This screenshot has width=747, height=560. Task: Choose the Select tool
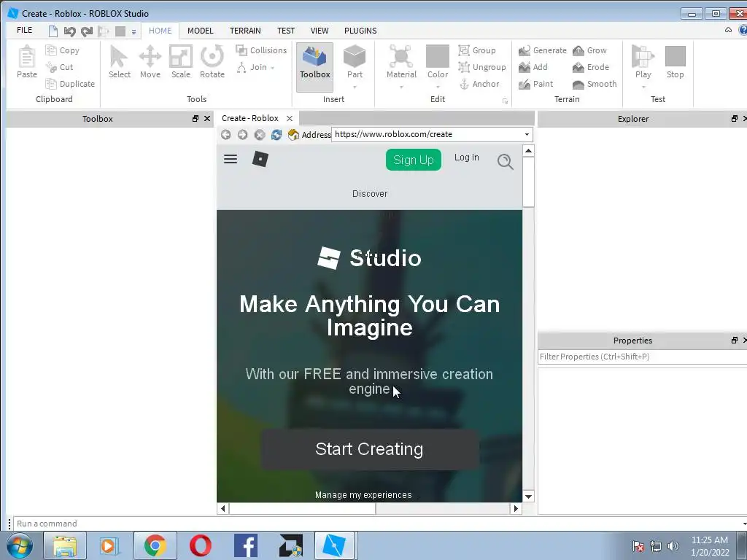(x=119, y=62)
